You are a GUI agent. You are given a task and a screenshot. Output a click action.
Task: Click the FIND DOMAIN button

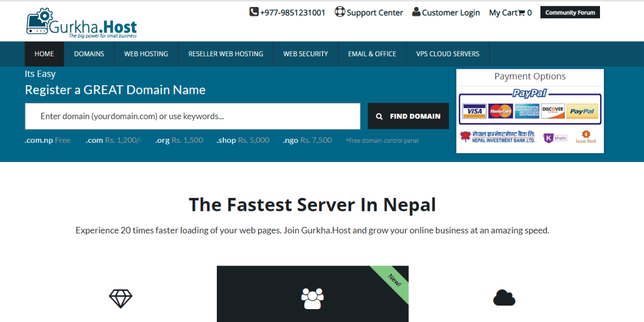pos(408,116)
